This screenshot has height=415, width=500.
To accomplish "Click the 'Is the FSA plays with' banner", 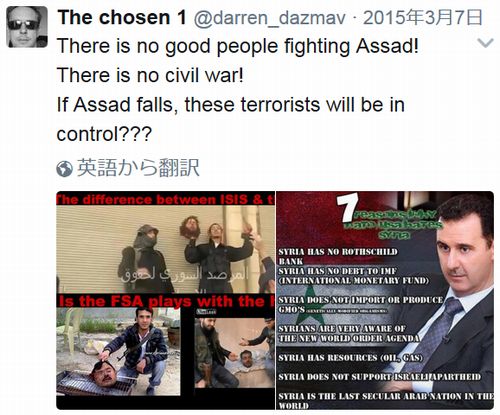I will click(x=166, y=301).
